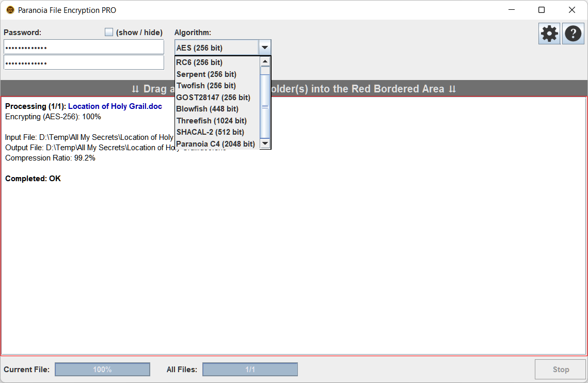Viewport: 588px width, 383px height.
Task: Open the help question mark icon
Action: coord(573,33)
